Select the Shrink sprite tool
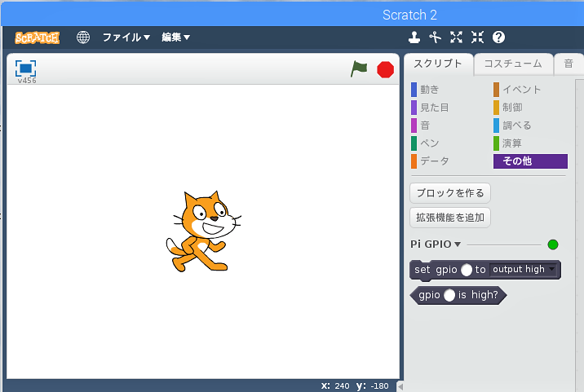The width and height of the screenshot is (584, 392). 477,37
